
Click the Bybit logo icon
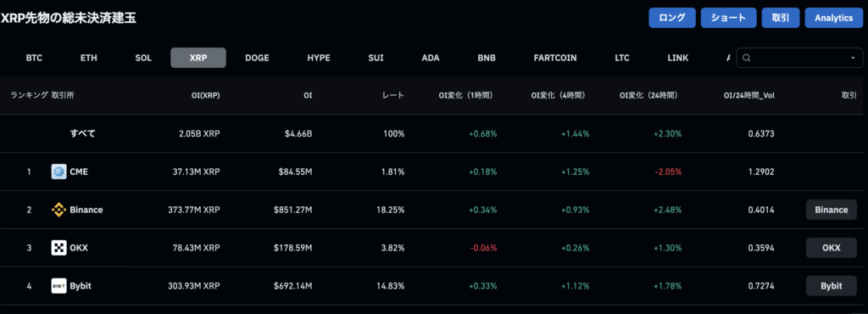pos(58,286)
